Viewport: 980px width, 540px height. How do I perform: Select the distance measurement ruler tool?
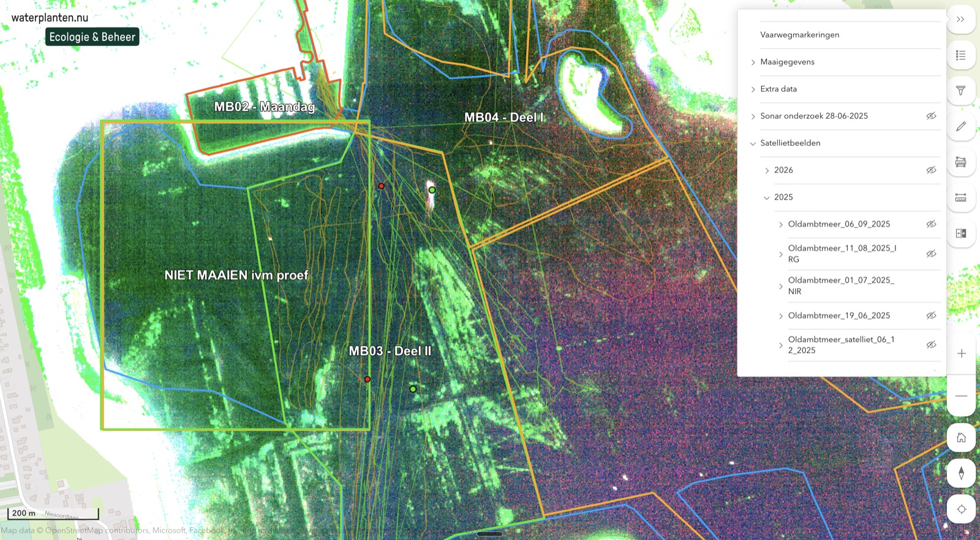(960, 197)
